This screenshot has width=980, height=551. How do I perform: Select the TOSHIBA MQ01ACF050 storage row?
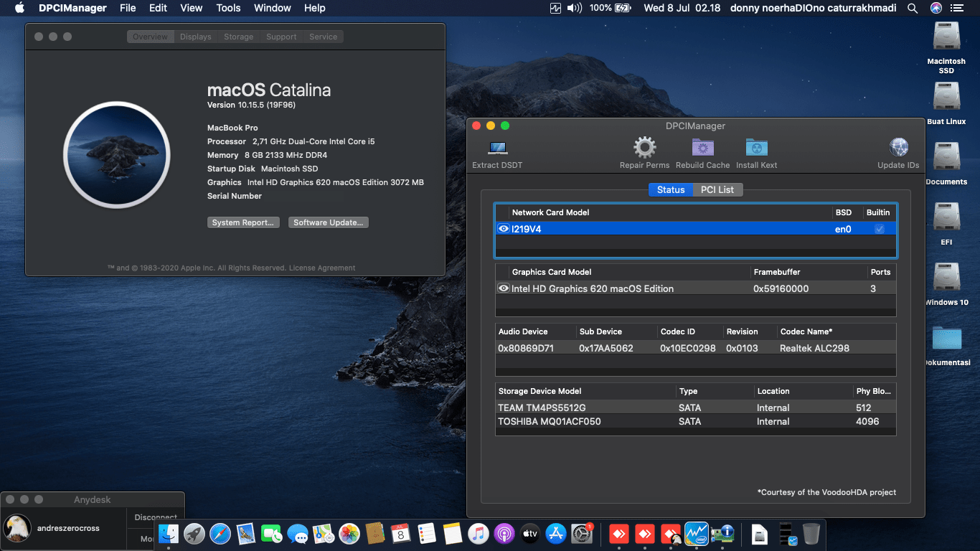point(696,421)
